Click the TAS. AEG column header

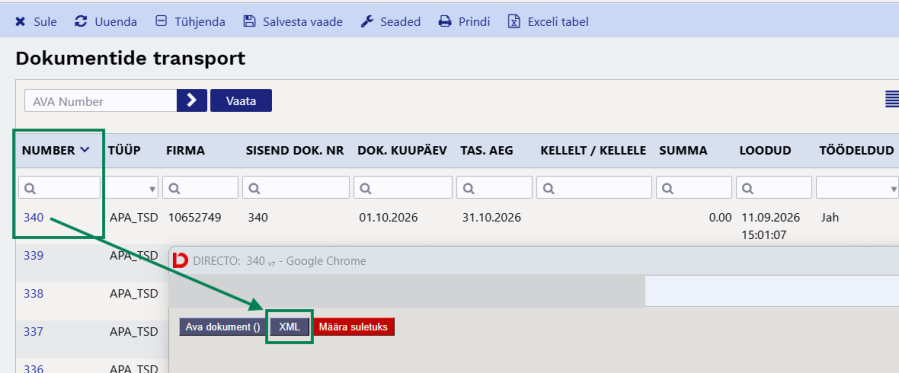pos(487,151)
